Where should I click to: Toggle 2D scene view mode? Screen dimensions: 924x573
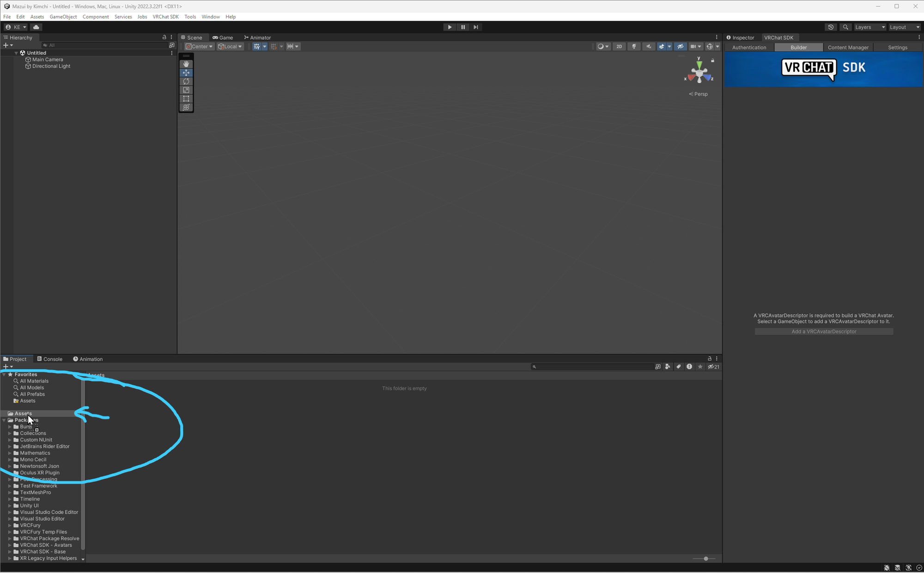tap(619, 47)
